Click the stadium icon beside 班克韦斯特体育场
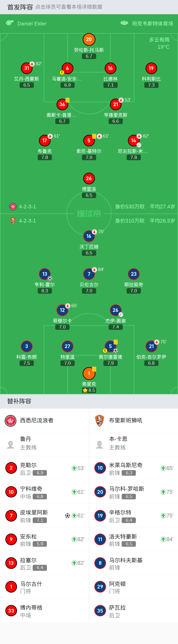 tap(124, 23)
